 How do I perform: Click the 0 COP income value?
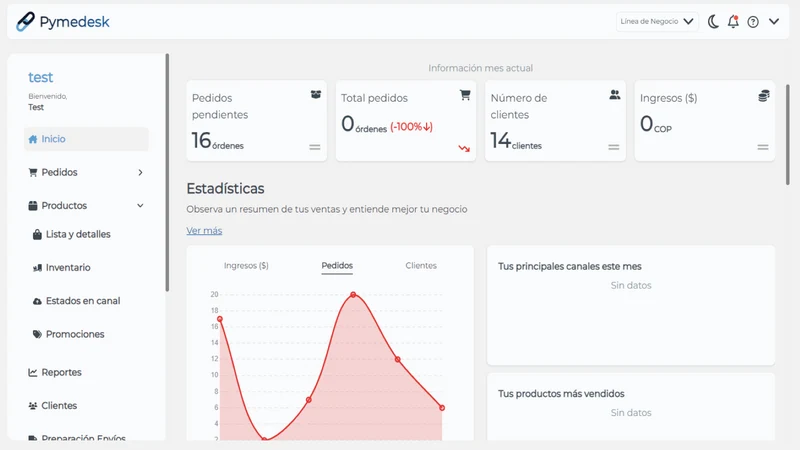tap(656, 124)
